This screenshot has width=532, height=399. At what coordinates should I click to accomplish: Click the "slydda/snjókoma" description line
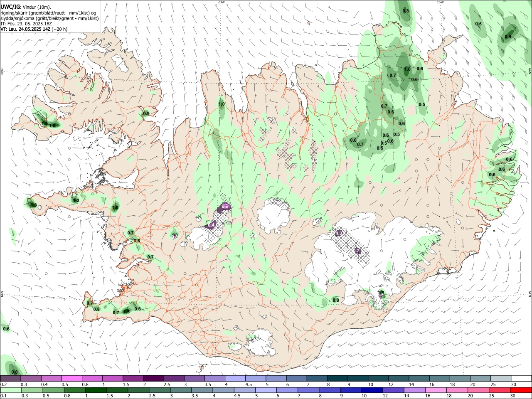click(49, 18)
